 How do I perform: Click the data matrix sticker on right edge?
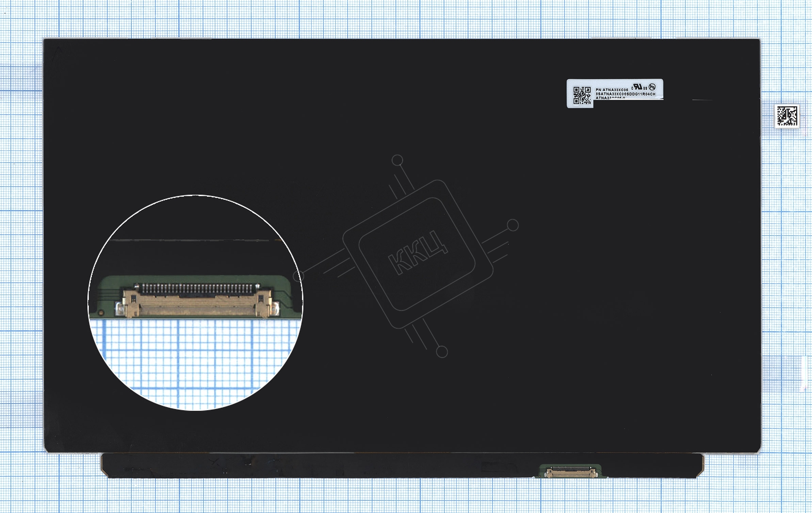[787, 116]
